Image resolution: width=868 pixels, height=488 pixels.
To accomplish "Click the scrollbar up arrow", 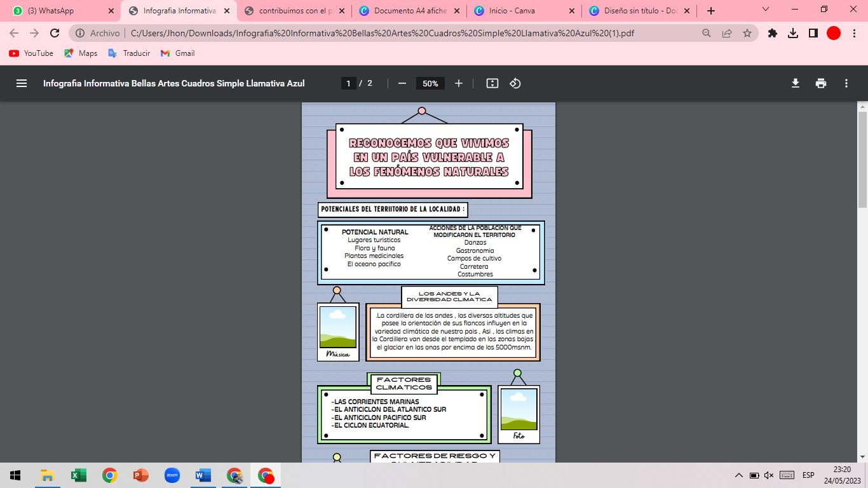I will (x=862, y=106).
